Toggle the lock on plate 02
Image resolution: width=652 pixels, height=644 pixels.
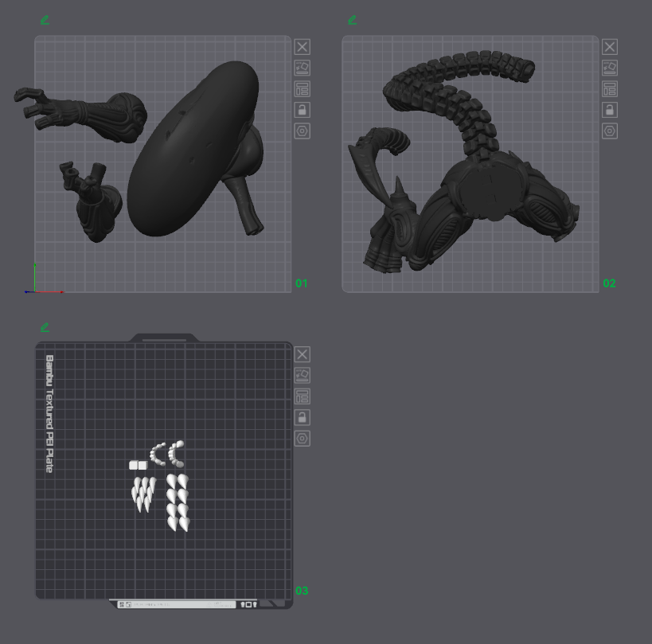(x=610, y=110)
